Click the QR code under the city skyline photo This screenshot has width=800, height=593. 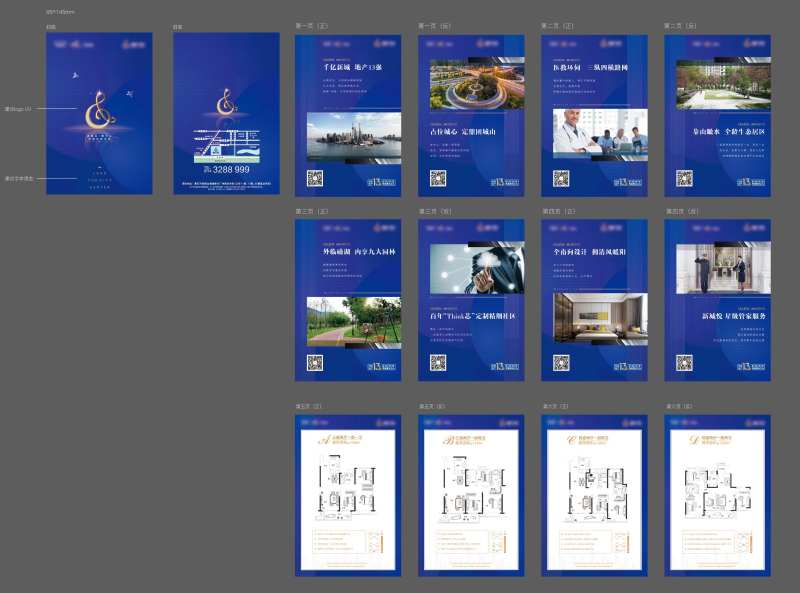tap(314, 178)
